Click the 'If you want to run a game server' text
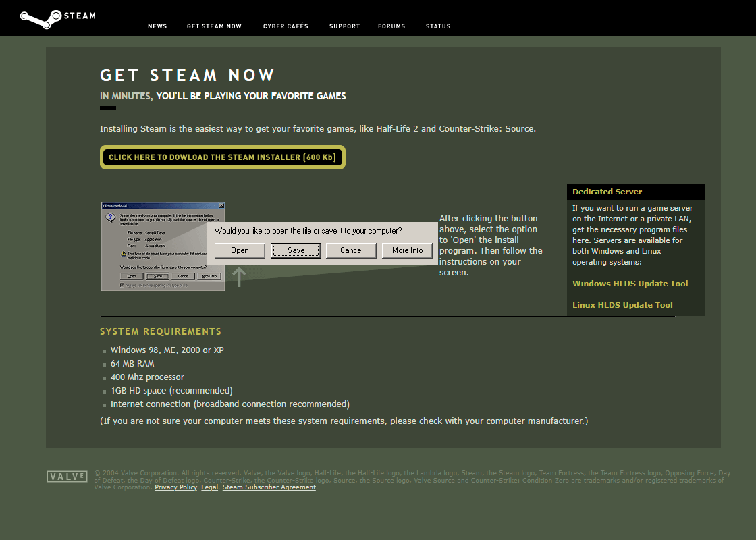This screenshot has width=756, height=540. pyautogui.click(x=632, y=235)
